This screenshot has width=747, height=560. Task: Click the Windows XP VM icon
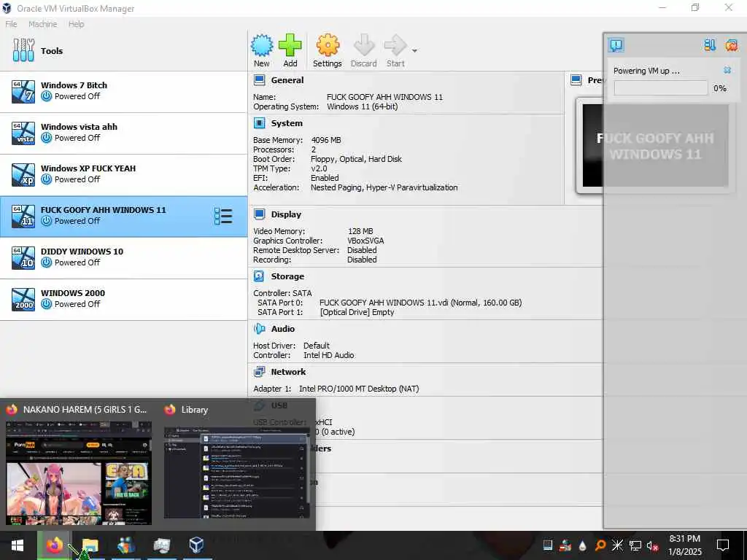pyautogui.click(x=23, y=175)
